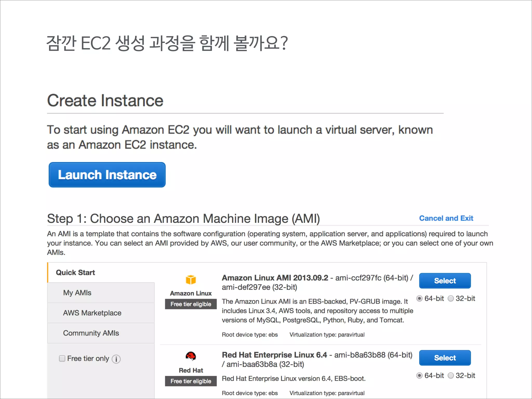Switch to the My AMIs tab
The width and height of the screenshot is (532, 399).
click(x=77, y=293)
